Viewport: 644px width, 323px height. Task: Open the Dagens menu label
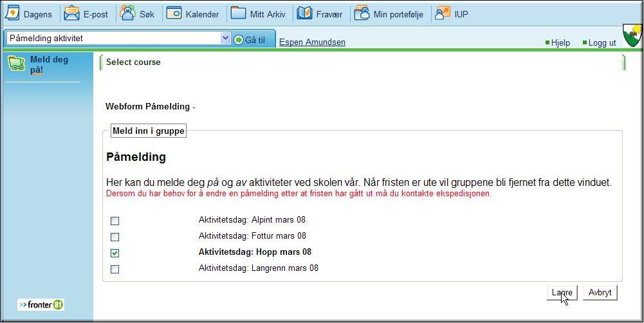point(38,14)
